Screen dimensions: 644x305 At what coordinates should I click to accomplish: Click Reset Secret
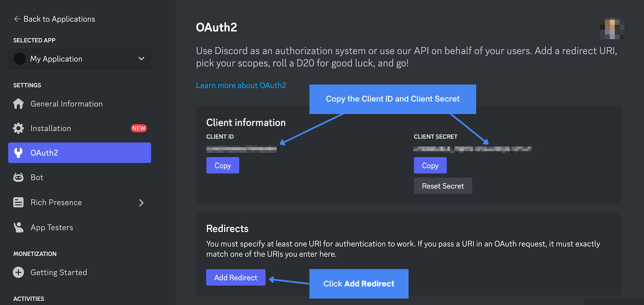click(x=443, y=186)
